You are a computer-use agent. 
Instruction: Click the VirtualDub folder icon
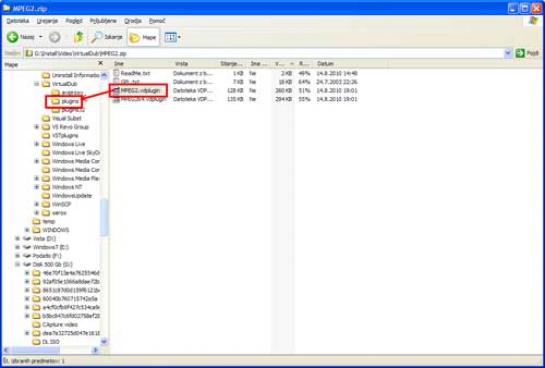[46, 84]
